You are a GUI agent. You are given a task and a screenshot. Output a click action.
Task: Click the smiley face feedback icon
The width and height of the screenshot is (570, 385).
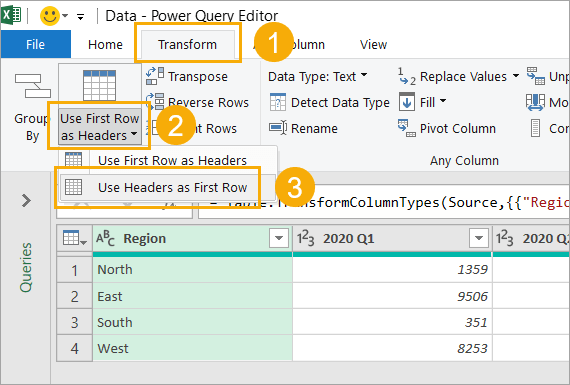click(49, 16)
